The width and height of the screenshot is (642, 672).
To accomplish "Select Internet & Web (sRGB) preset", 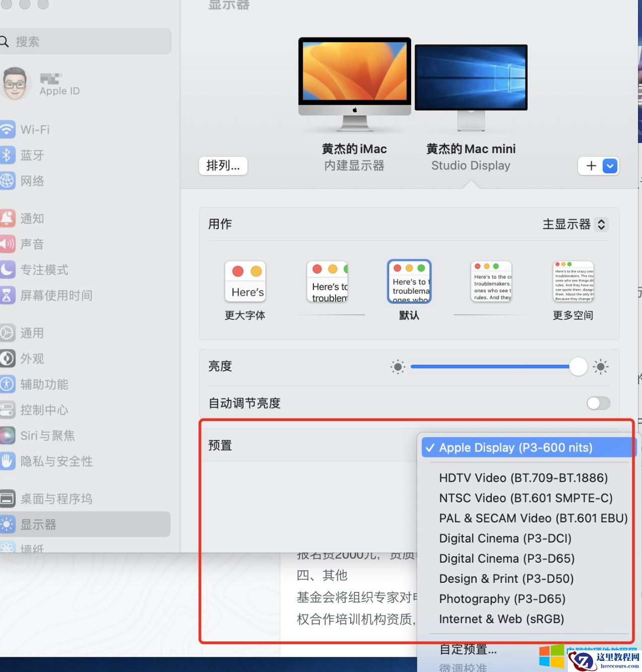I will tap(501, 619).
